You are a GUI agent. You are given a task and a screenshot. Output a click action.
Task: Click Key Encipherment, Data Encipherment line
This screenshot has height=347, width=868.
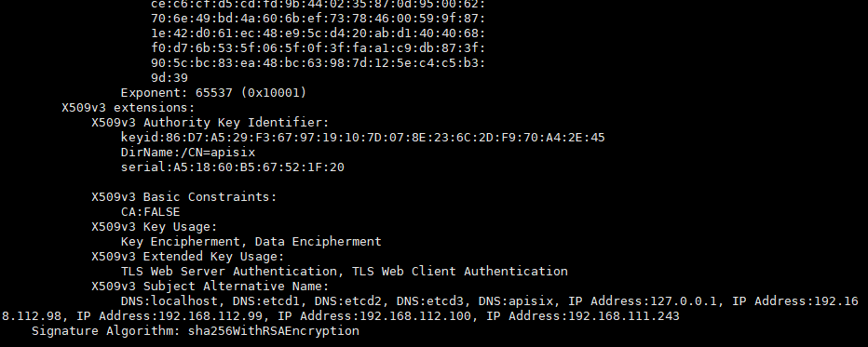coord(251,242)
